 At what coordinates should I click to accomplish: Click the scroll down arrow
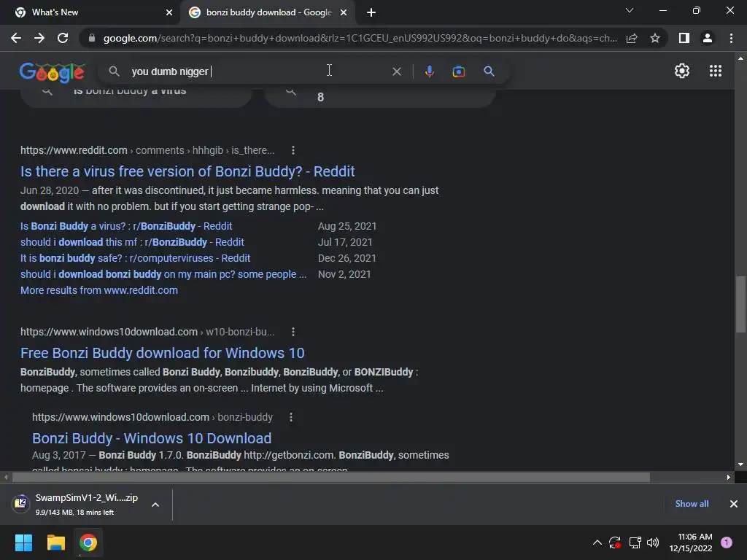tap(740, 464)
